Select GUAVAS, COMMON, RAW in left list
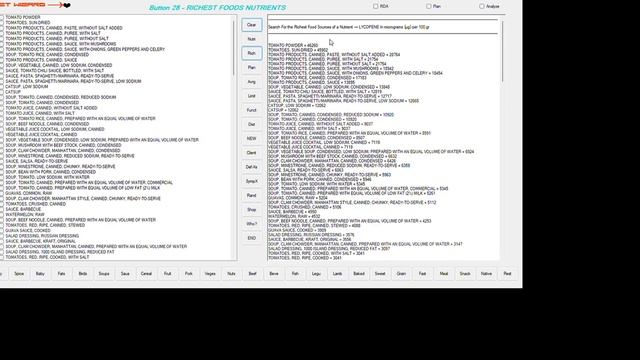The height and width of the screenshot is (360, 640). pos(29,193)
